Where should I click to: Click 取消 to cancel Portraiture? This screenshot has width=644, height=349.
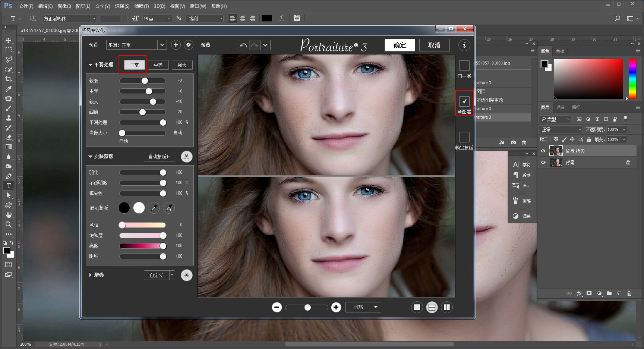(x=434, y=45)
